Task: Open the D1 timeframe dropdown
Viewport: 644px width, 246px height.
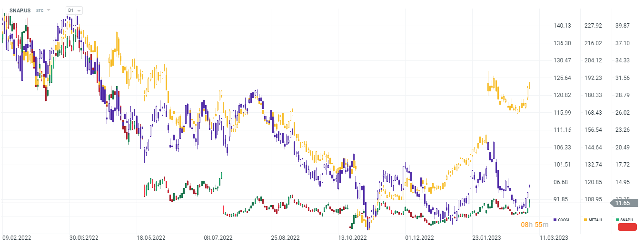Action: [x=74, y=10]
